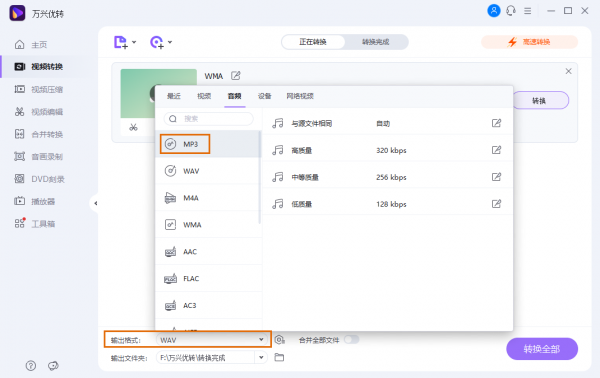
Task: Choose the WAV format
Action: point(208,171)
